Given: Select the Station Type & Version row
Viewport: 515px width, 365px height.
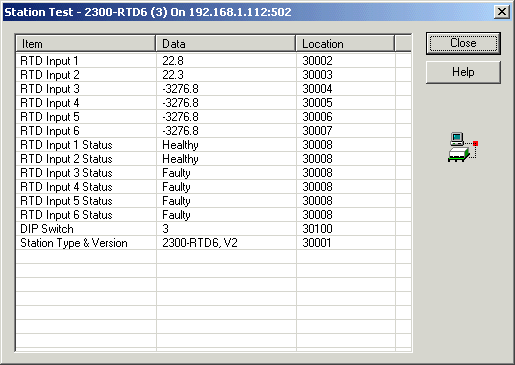Looking at the screenshot, I should point(213,243).
